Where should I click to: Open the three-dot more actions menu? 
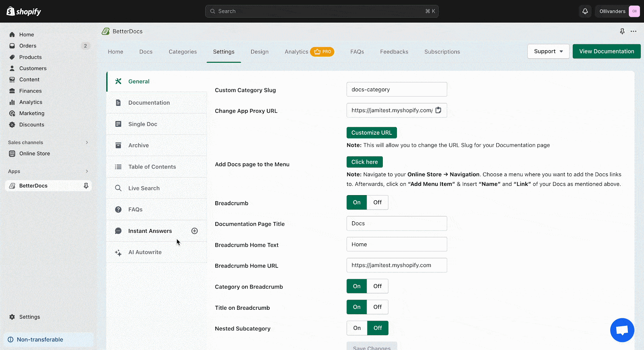coord(634,31)
